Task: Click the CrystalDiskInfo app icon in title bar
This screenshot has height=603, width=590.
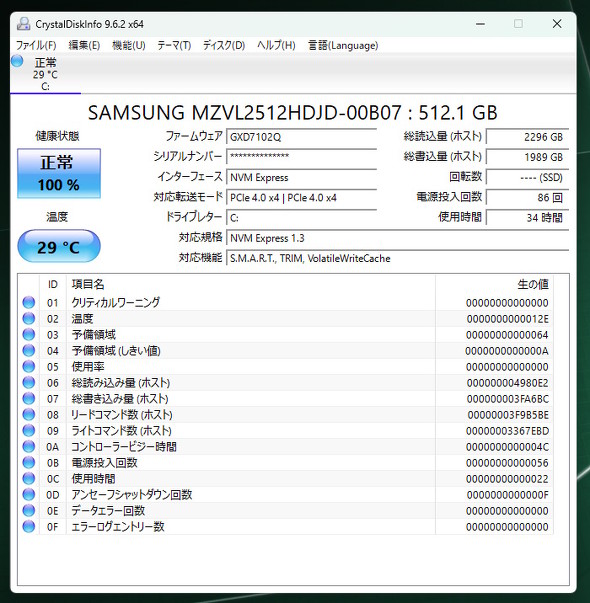Action: pyautogui.click(x=23, y=24)
